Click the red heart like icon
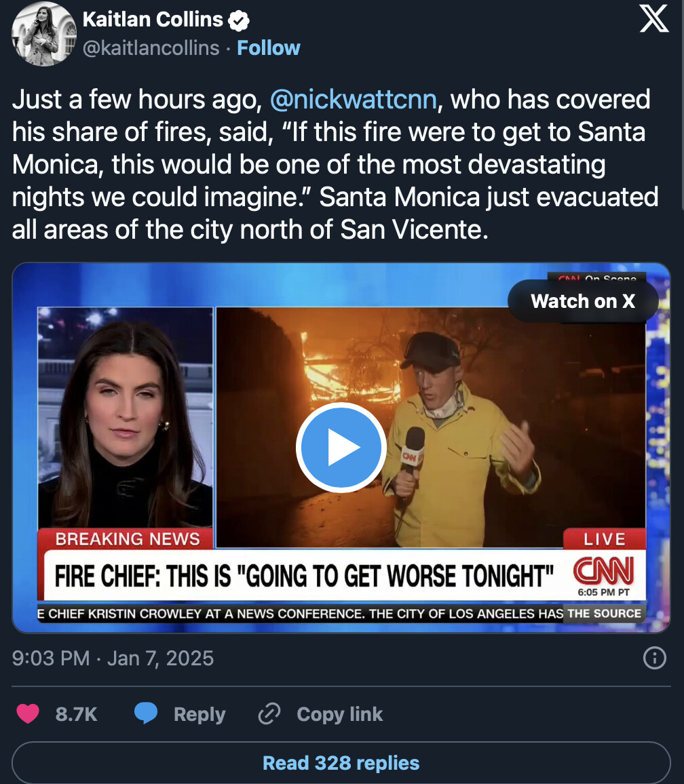Screen dimensions: 684x784 tap(28, 713)
